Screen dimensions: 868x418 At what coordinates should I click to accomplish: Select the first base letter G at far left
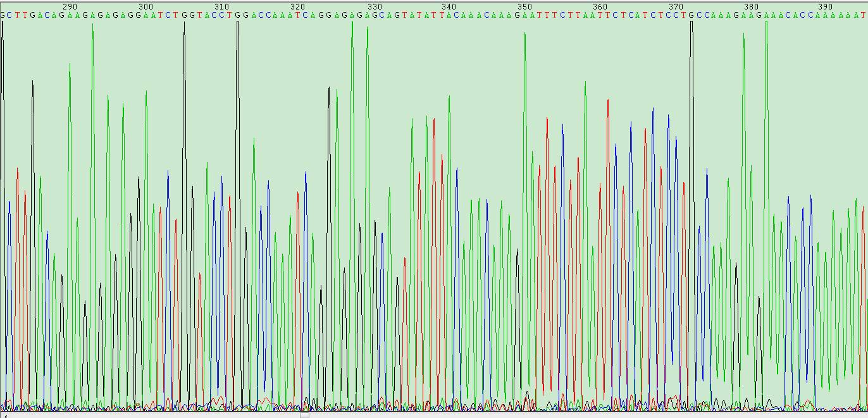2,15
